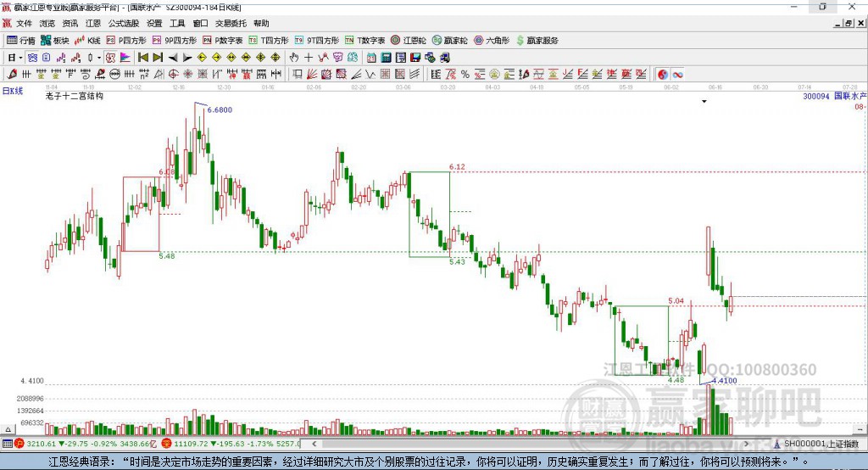Open P数字表 tool
The image size is (868, 470).
point(223,41)
